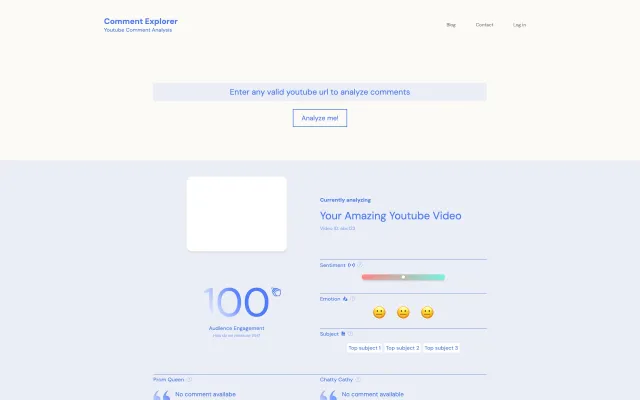
Task: Click the Currently analyzing label
Action: coord(345,200)
